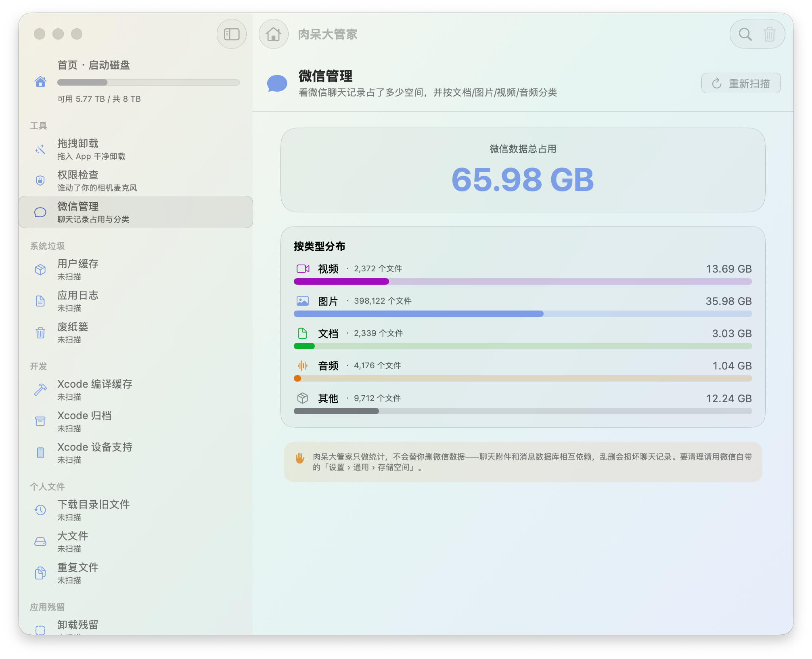Click the 大文件 drive icon
The image size is (812, 659).
click(40, 541)
